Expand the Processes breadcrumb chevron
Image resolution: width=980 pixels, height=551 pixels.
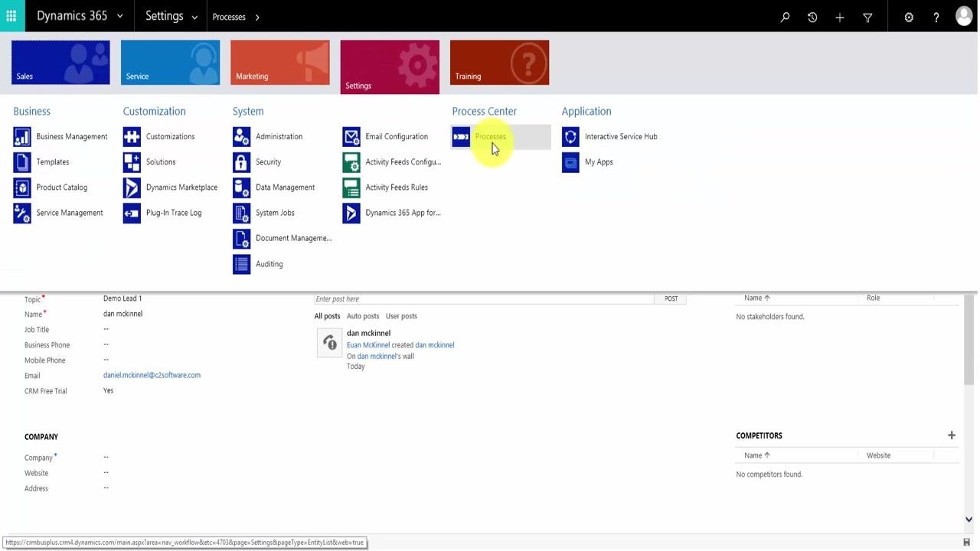[257, 17]
